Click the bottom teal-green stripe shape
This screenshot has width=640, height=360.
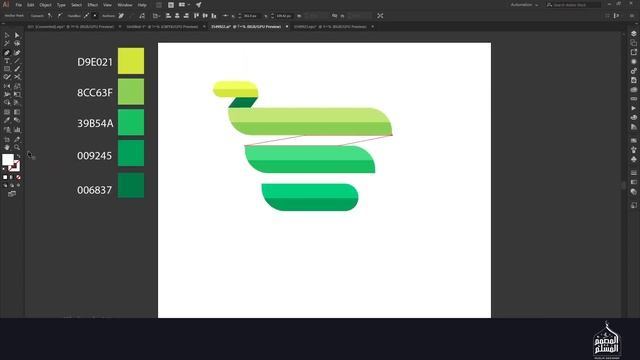point(310,198)
